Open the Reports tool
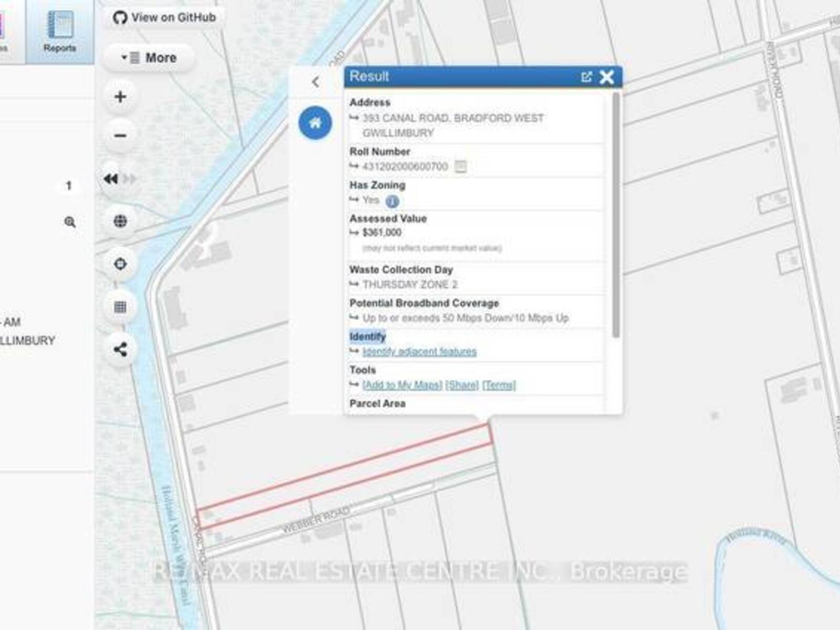 [x=60, y=31]
